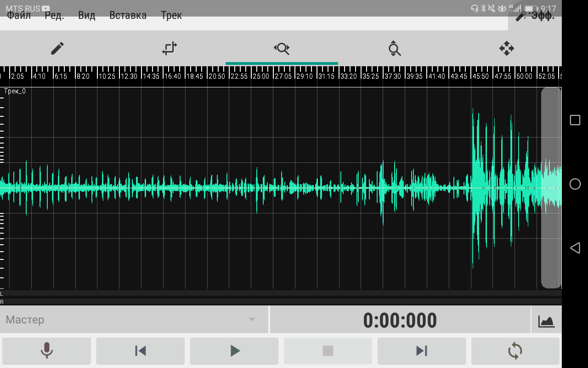
Task: Stop playback
Action: [x=328, y=351]
